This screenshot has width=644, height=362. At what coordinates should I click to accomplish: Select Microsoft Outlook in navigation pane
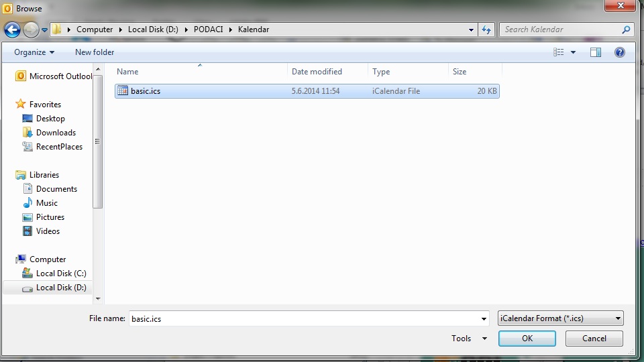(x=60, y=76)
